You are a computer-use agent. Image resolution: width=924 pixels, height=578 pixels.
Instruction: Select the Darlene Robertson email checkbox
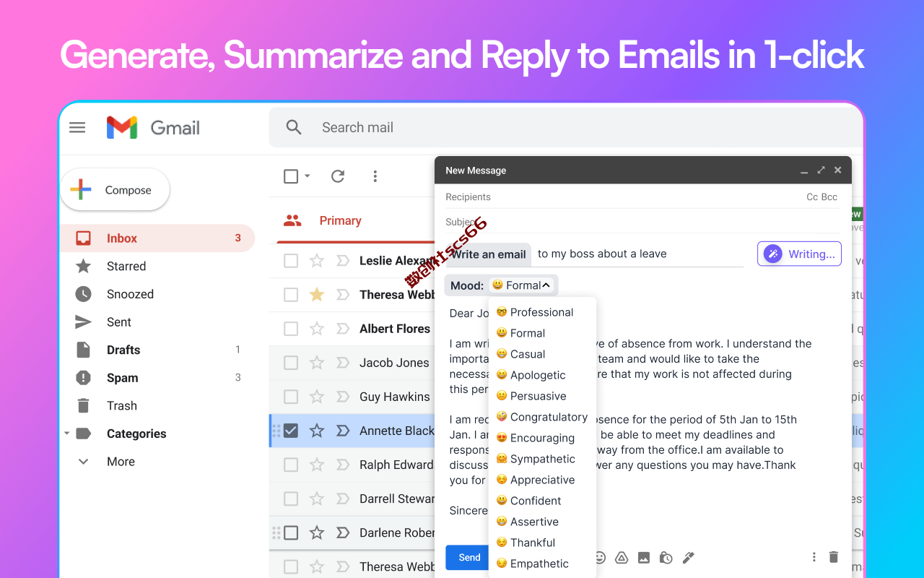[x=291, y=532]
